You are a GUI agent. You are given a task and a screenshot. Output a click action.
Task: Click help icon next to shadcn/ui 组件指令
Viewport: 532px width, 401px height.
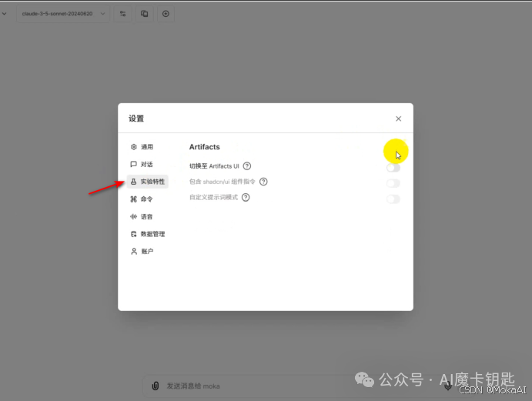(x=263, y=182)
